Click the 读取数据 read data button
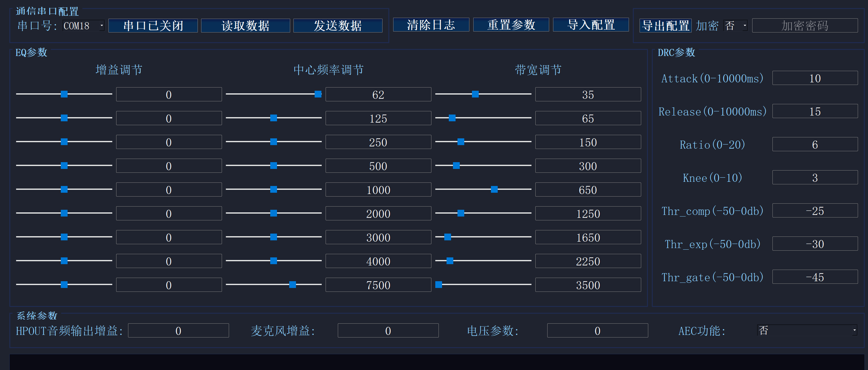The image size is (868, 370). tap(245, 25)
